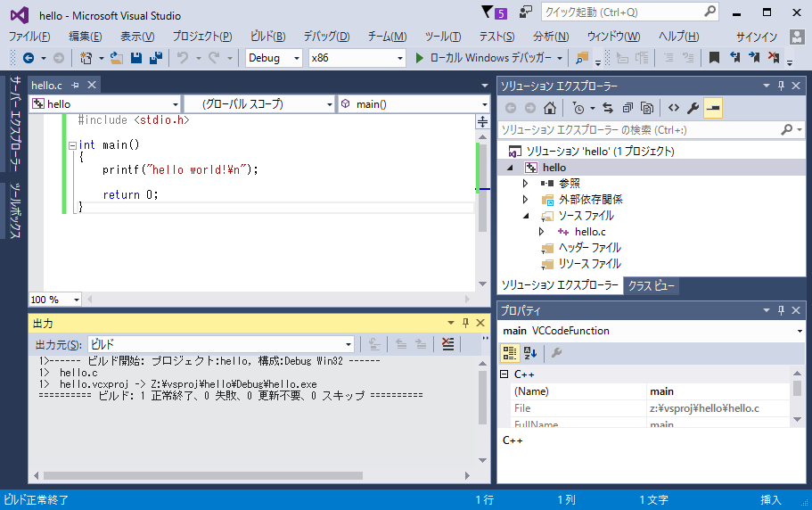Select the ヘッダー ファイル folder
The image size is (812, 510).
(x=589, y=248)
